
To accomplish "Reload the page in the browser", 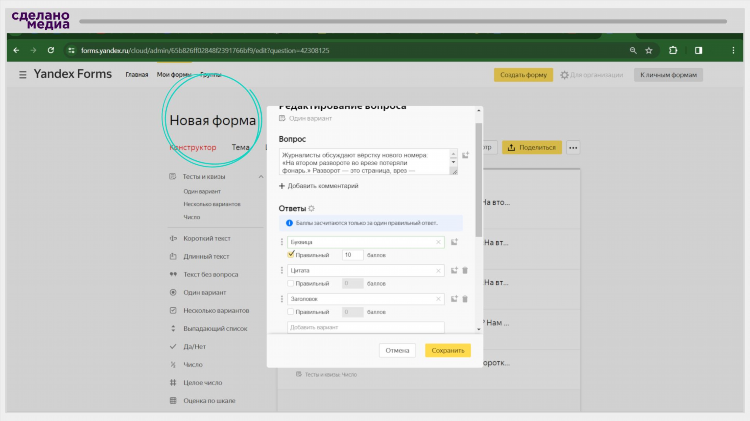I will 51,50.
